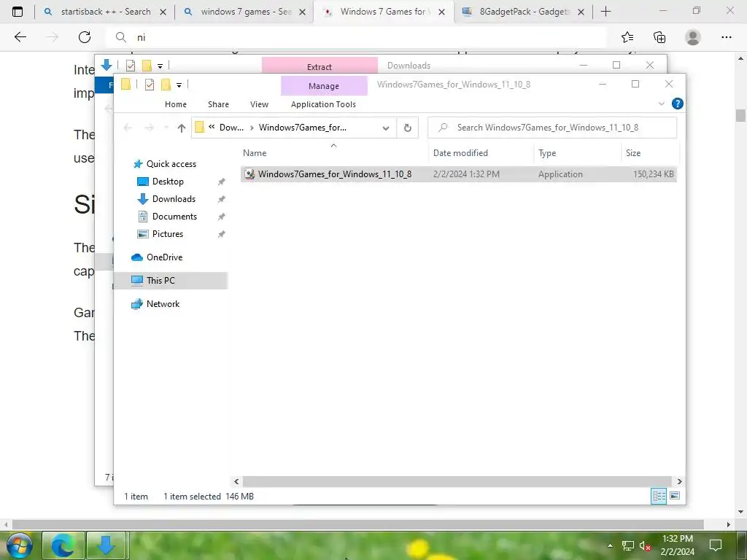Unpin Documents via its pin icon
This screenshot has height=560, width=747.
(222, 217)
